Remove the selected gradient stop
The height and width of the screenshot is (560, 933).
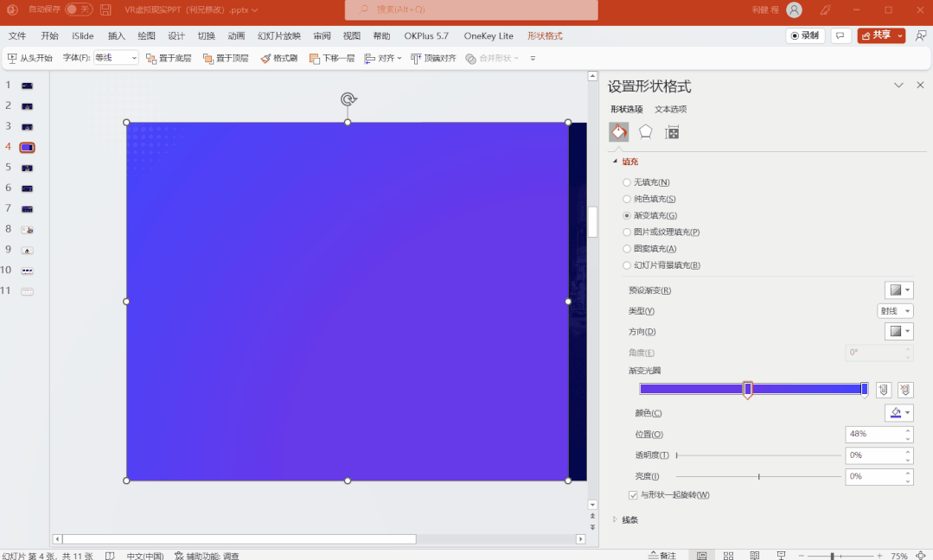click(905, 390)
